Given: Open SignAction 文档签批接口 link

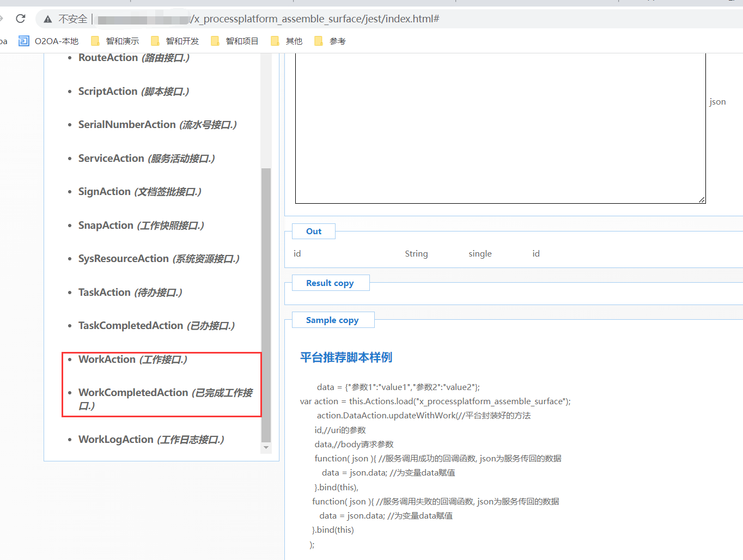Looking at the screenshot, I should (x=140, y=192).
